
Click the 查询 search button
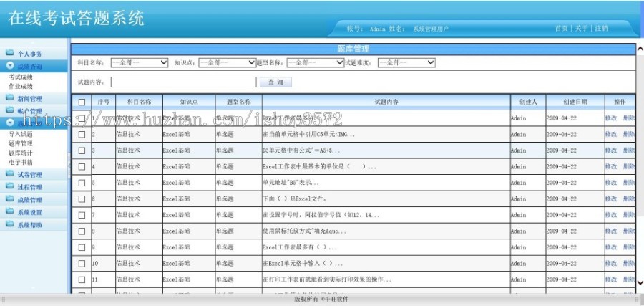(x=275, y=82)
